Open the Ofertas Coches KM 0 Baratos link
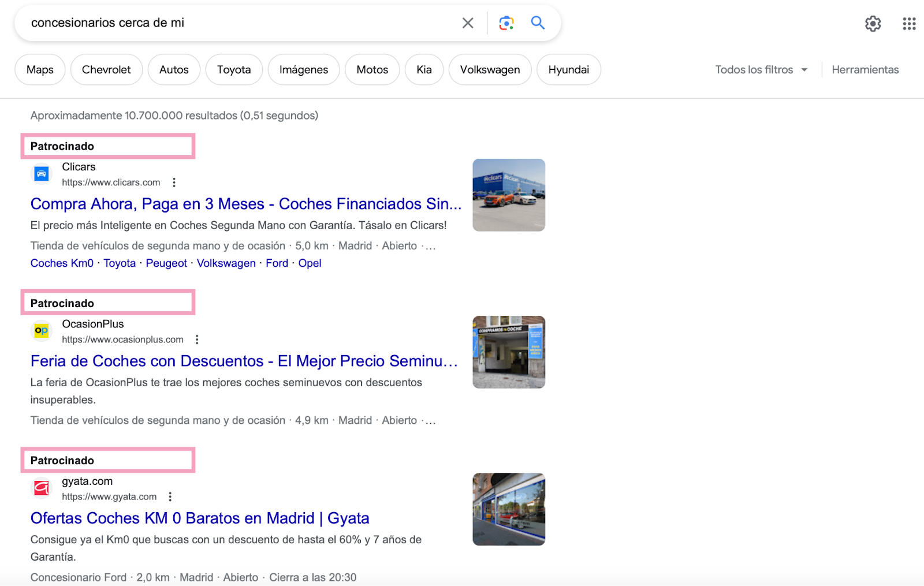 [199, 518]
